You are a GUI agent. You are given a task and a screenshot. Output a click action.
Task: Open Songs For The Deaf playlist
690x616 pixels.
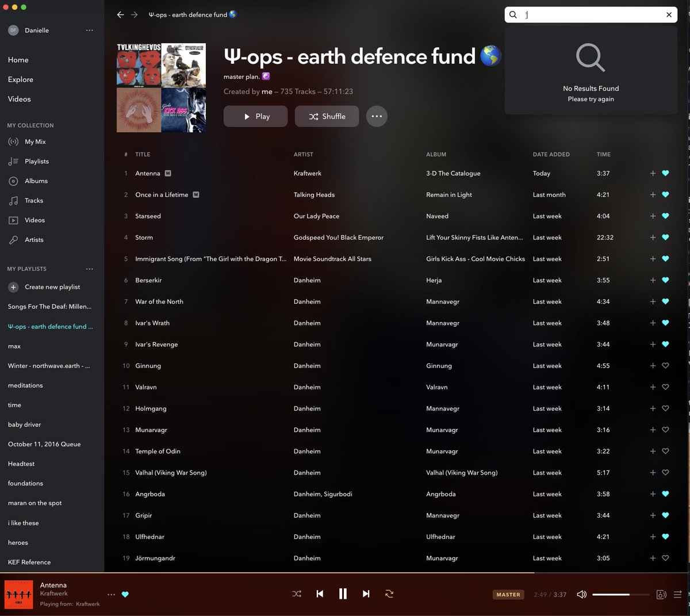click(x=49, y=307)
